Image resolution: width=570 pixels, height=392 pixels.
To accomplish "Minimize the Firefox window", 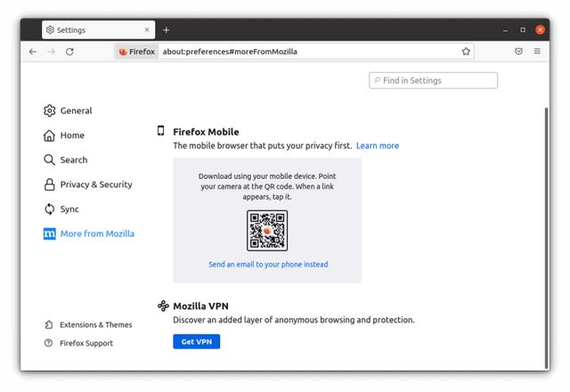I will pos(505,30).
